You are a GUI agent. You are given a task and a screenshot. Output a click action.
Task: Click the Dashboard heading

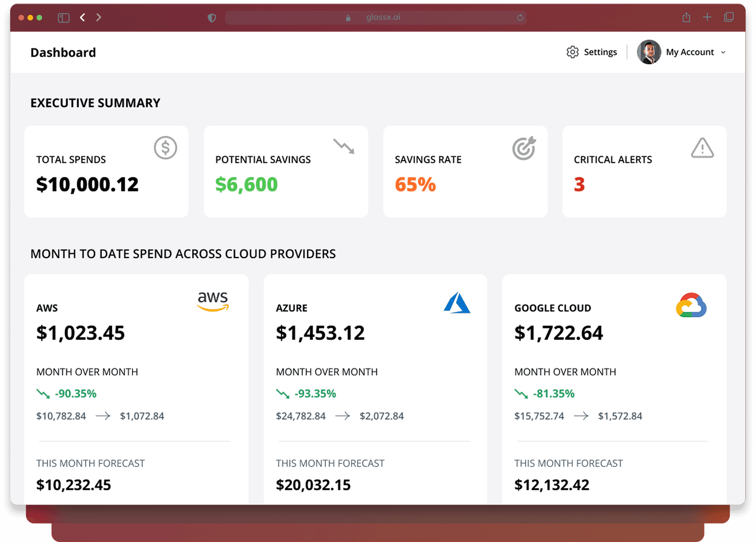coord(63,52)
